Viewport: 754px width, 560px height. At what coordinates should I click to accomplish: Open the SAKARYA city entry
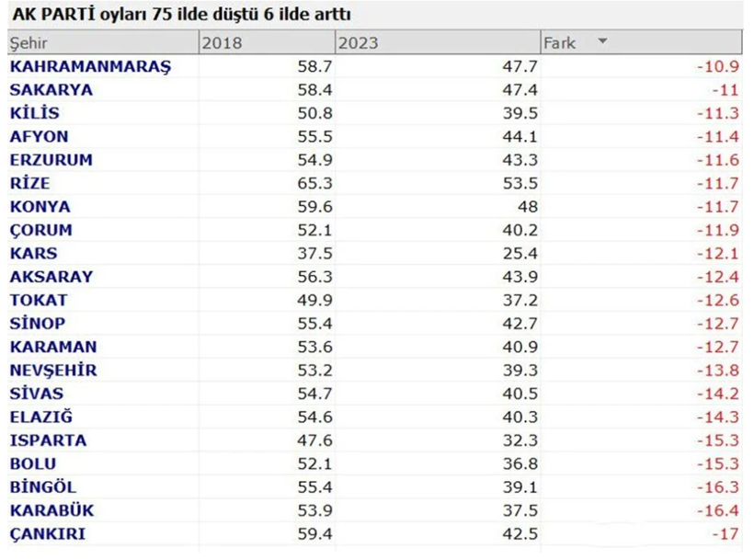pos(52,90)
